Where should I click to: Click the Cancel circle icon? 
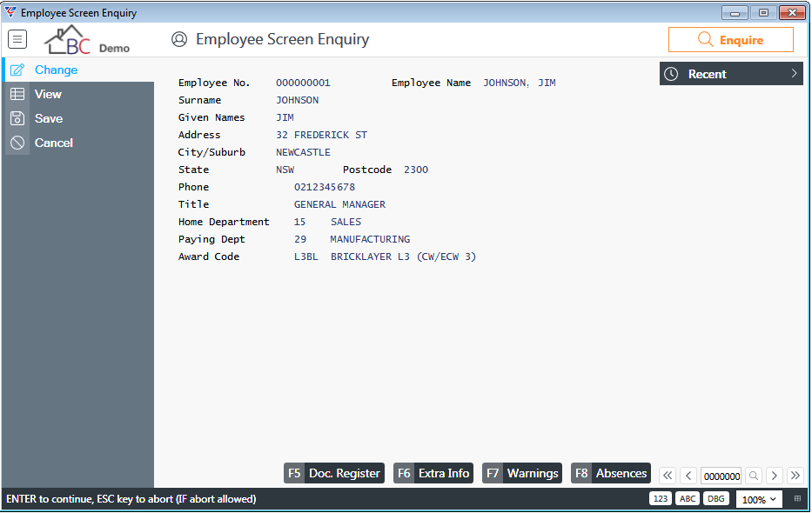pos(17,143)
